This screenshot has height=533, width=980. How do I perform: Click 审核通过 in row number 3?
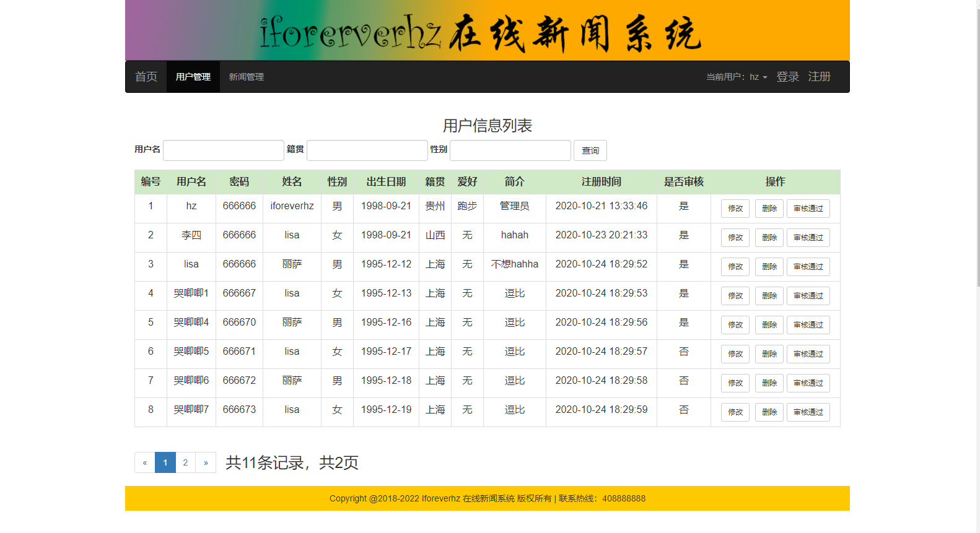(x=808, y=267)
